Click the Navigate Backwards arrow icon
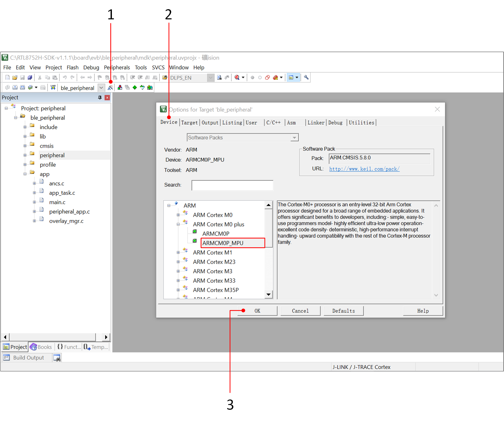Screen dimensions: 504x422 82,77
